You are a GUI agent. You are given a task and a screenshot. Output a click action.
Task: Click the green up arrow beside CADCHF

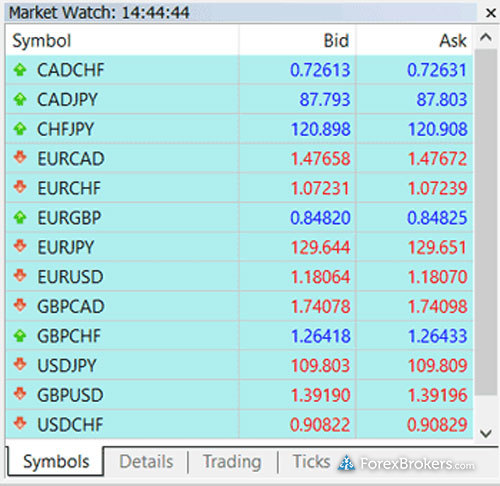click(x=20, y=70)
